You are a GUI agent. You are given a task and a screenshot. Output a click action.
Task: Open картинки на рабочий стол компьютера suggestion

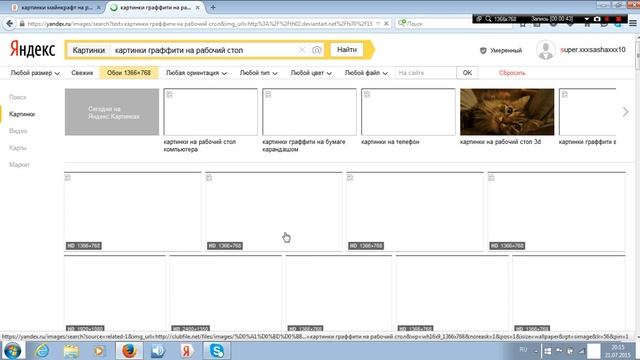coord(200,145)
